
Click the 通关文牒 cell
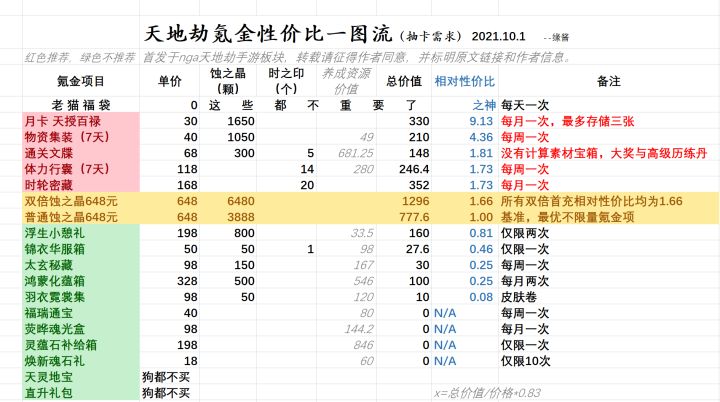(49, 153)
